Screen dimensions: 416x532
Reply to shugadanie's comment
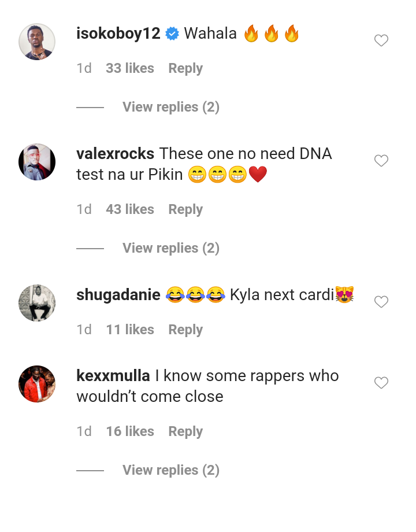point(185,329)
